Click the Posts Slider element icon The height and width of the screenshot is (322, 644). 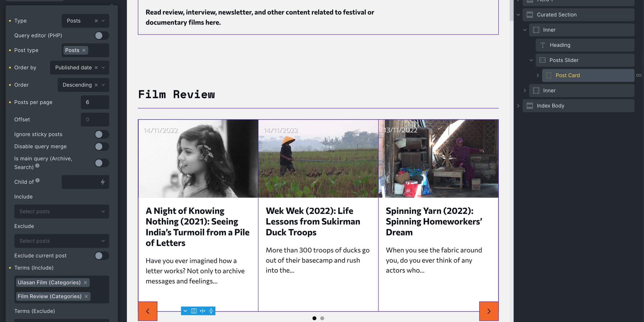point(542,60)
